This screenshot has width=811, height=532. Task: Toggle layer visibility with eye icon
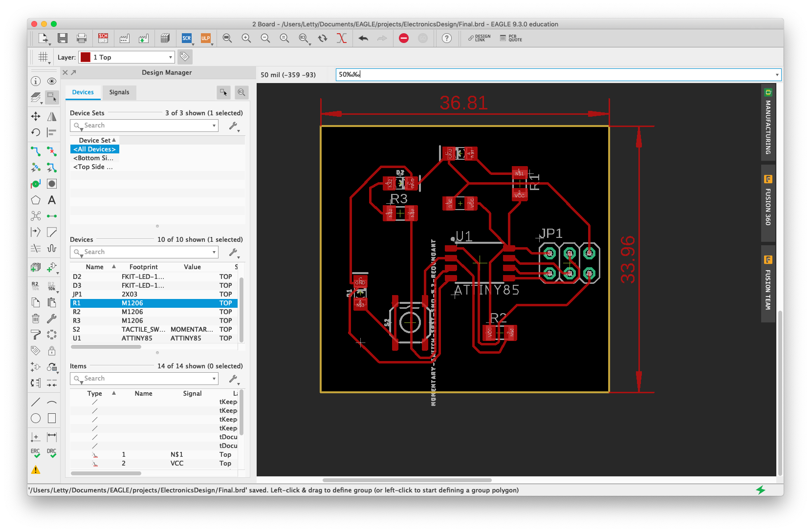click(51, 81)
